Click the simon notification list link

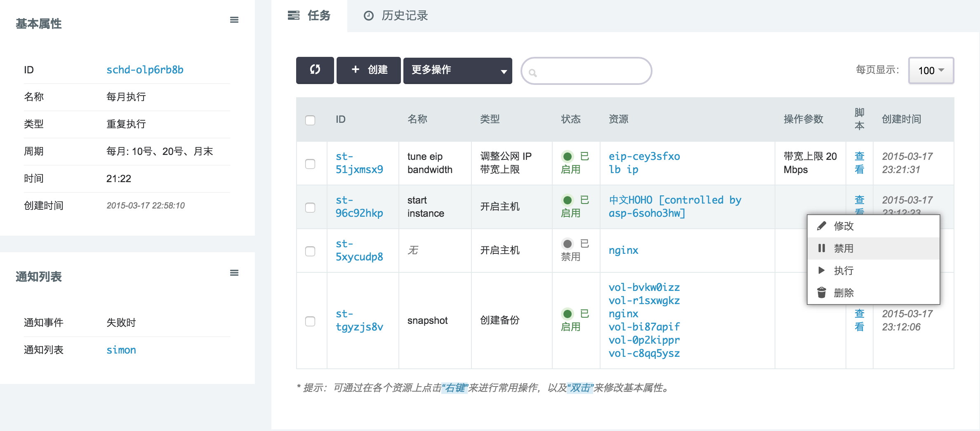121,350
